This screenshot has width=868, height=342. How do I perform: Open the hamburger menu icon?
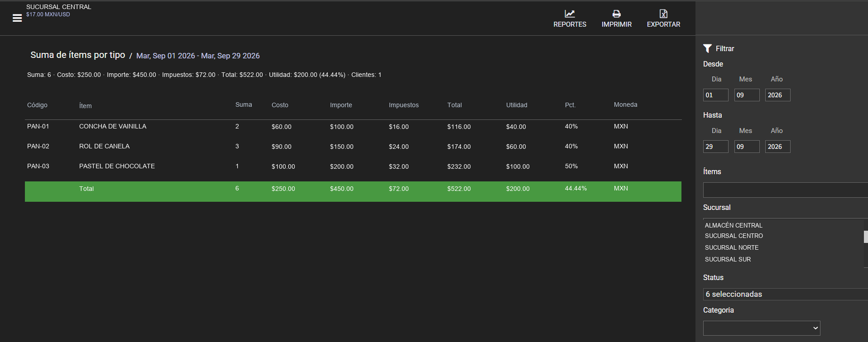[17, 18]
